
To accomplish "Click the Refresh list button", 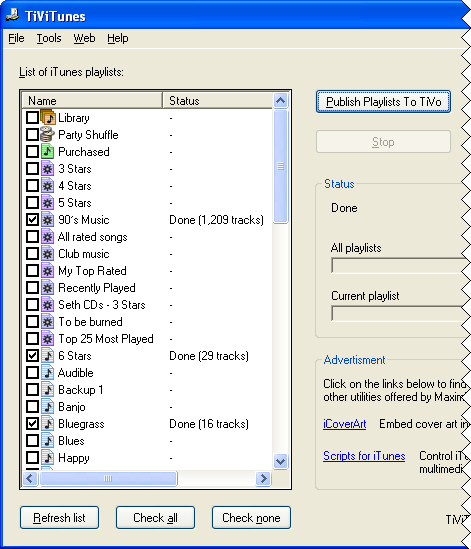I will pos(60,517).
